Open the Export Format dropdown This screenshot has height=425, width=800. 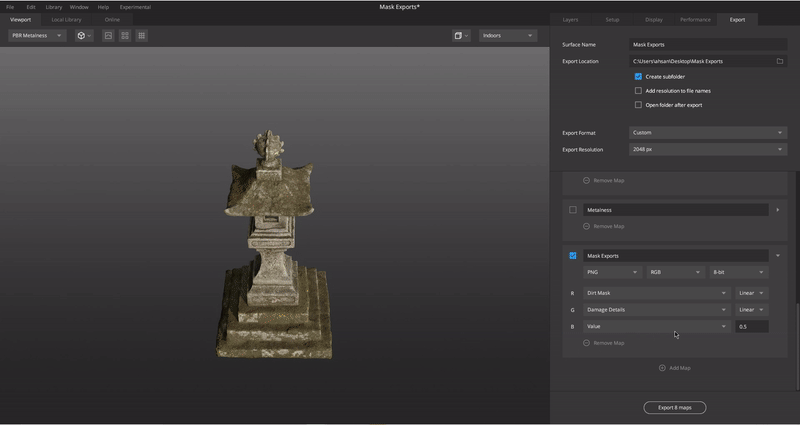[707, 132]
